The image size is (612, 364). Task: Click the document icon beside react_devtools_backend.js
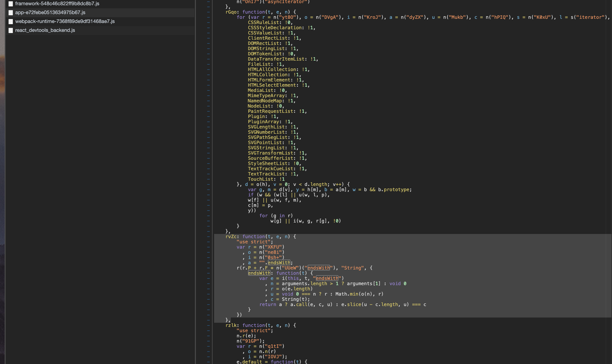10,30
